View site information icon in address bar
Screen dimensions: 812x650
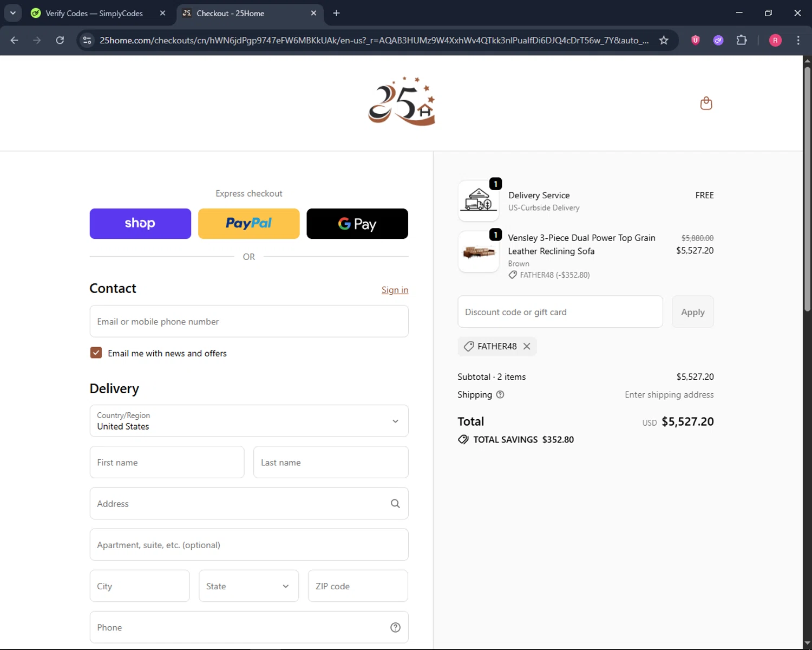pyautogui.click(x=87, y=40)
